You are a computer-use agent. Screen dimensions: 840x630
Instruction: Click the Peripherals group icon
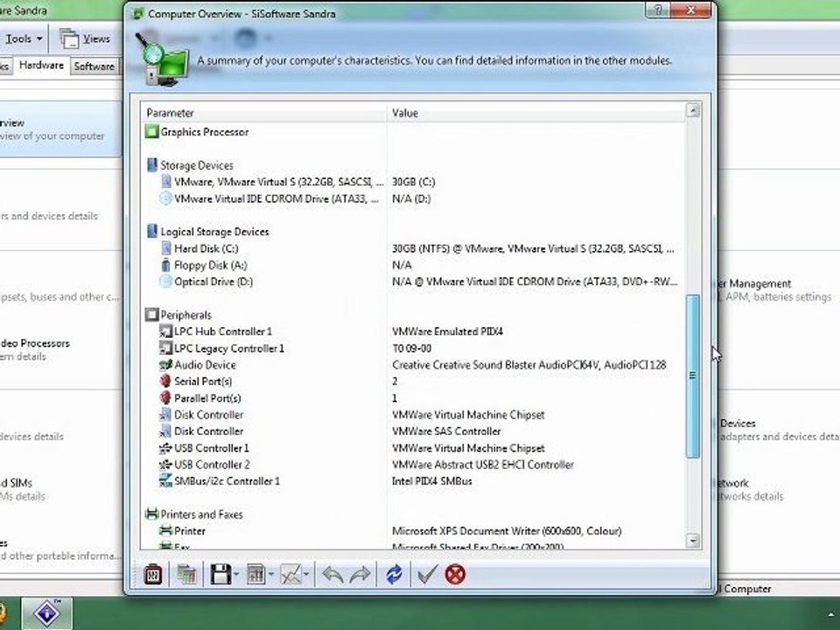152,314
